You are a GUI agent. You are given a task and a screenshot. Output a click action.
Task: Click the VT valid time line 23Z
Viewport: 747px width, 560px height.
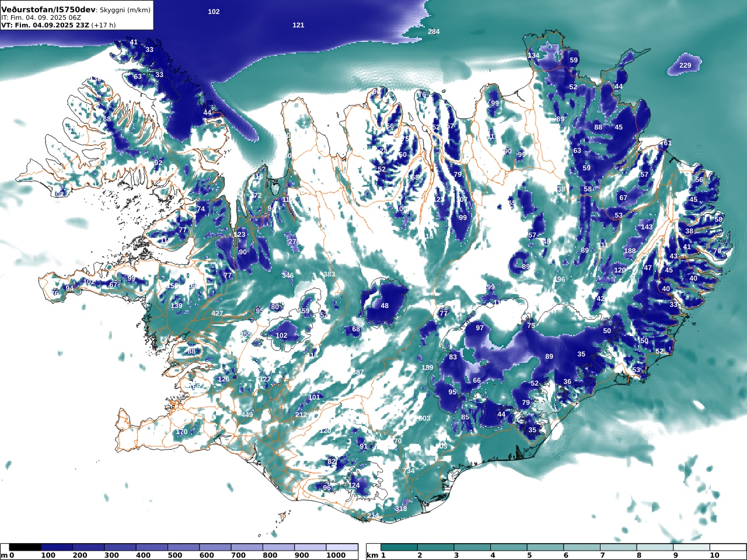click(58, 25)
